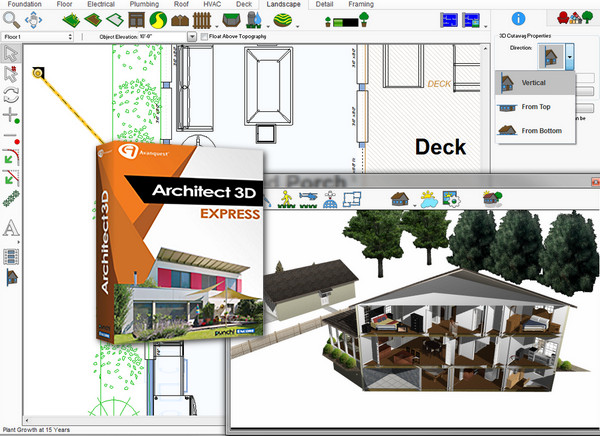Enable Float Above Topography checkbox
Screen dimensions: 600x436
(x=204, y=37)
